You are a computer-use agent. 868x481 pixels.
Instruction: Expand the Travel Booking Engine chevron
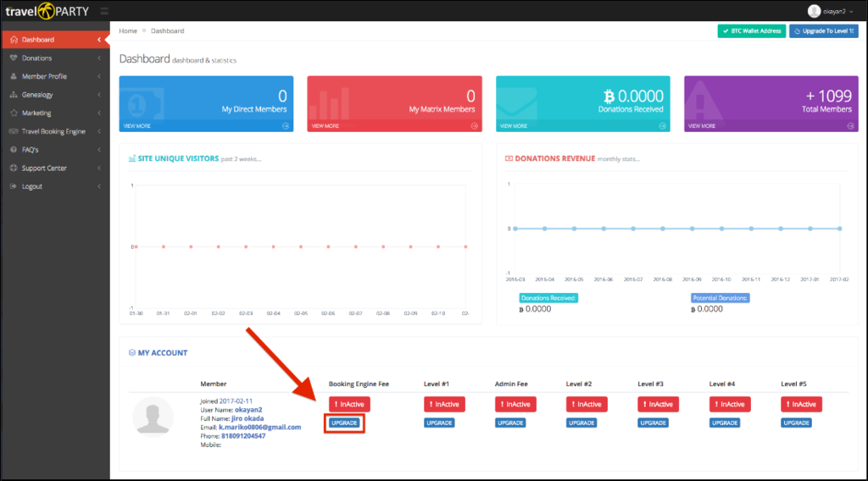[99, 131]
